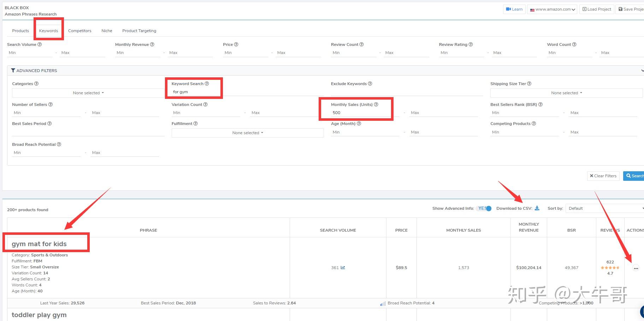644x321 pixels.
Task: Show help for Review Rating filter
Action: [471, 44]
